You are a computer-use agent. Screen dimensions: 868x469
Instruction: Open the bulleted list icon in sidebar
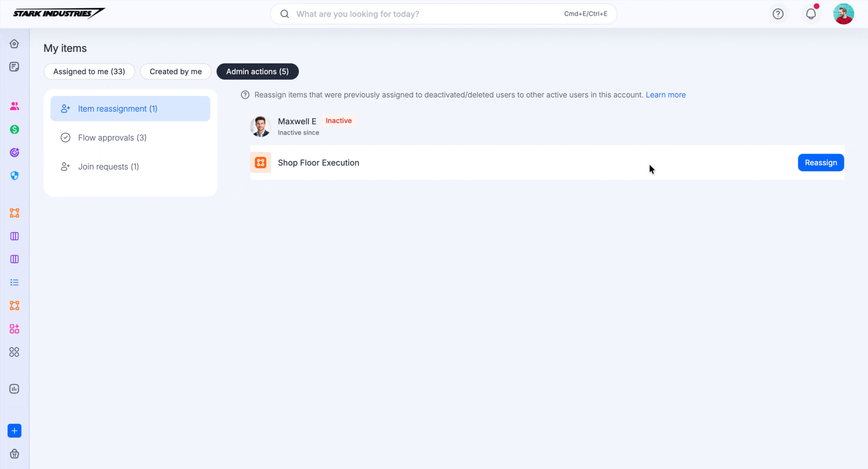click(14, 282)
